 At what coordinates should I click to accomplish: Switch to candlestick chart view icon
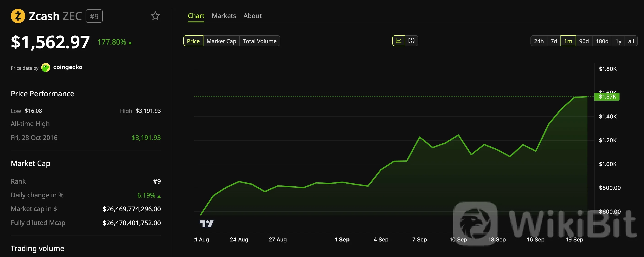tap(411, 41)
